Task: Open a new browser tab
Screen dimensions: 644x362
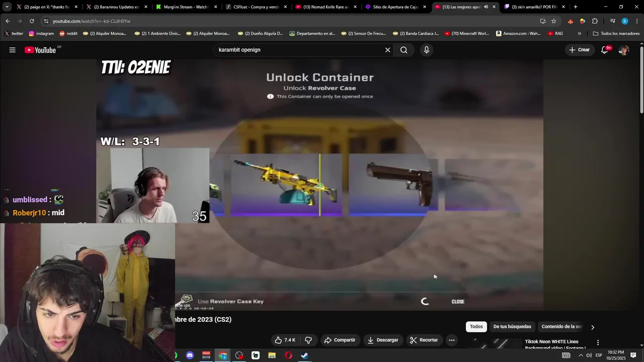Action: [x=576, y=7]
